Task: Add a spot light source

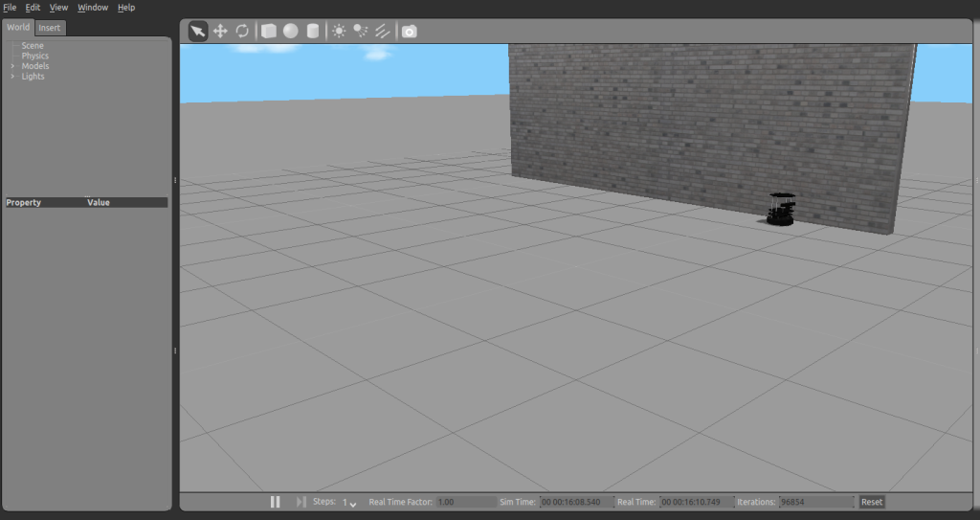Action: point(361,32)
